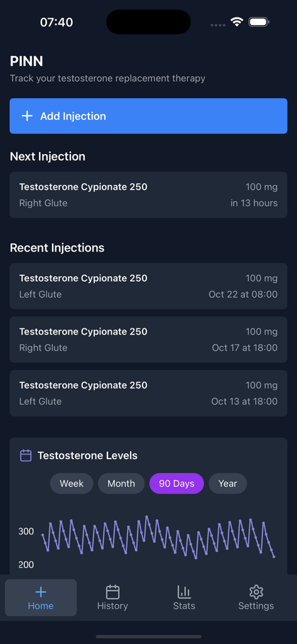The width and height of the screenshot is (297, 644).
Task: Switch to the History tab label
Action: tap(112, 606)
